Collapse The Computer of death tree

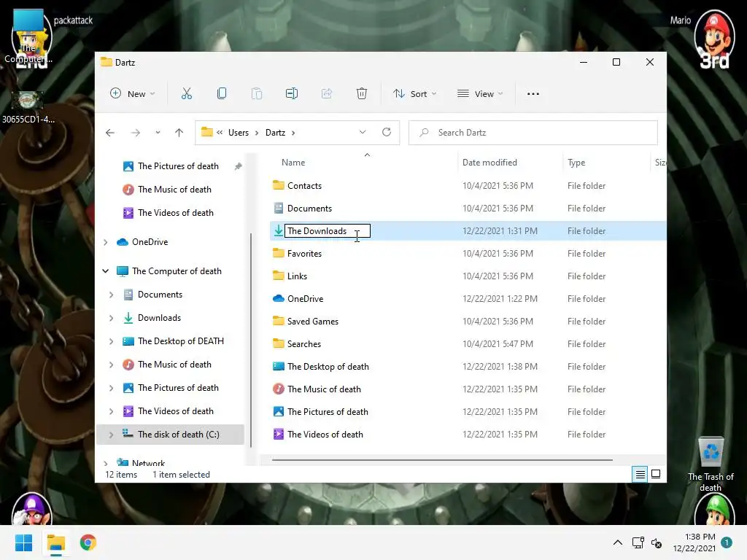106,271
